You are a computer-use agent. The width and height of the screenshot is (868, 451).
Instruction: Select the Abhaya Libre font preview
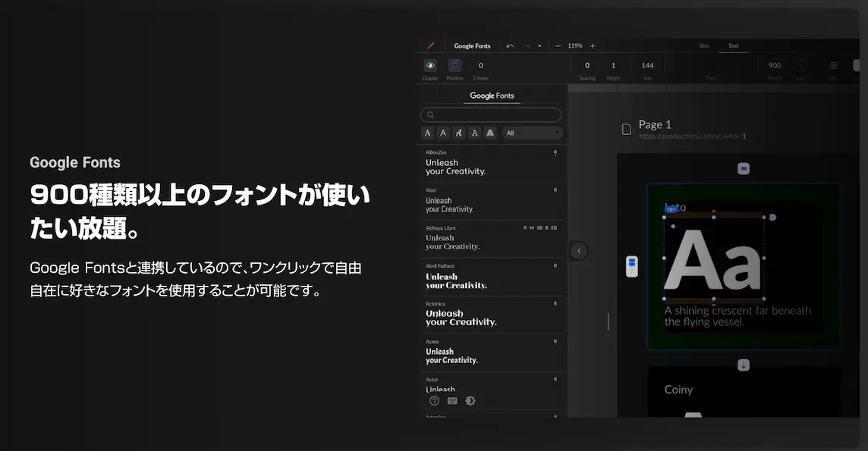coord(452,242)
